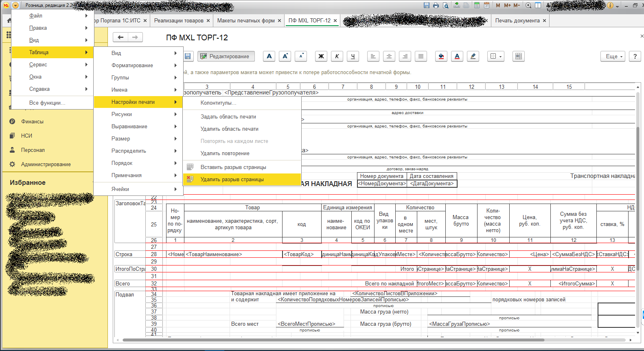
Task: Open the calculator icon in the title bar
Action: tap(477, 5)
